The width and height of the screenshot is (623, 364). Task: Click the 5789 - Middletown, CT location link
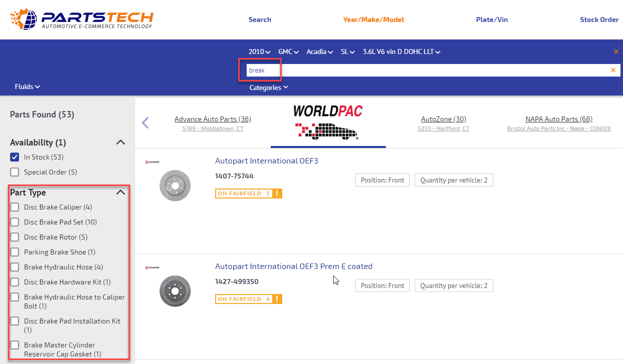(x=213, y=128)
